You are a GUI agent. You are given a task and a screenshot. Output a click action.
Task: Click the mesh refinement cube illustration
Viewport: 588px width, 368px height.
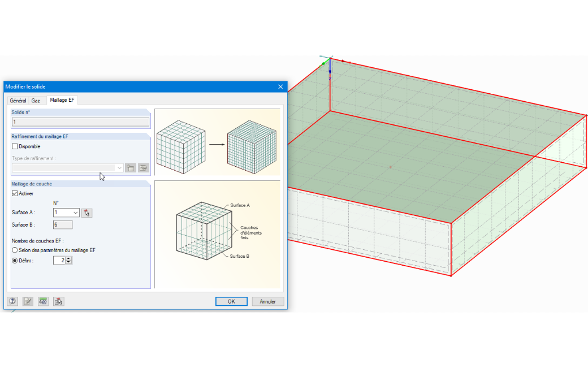[x=217, y=142]
